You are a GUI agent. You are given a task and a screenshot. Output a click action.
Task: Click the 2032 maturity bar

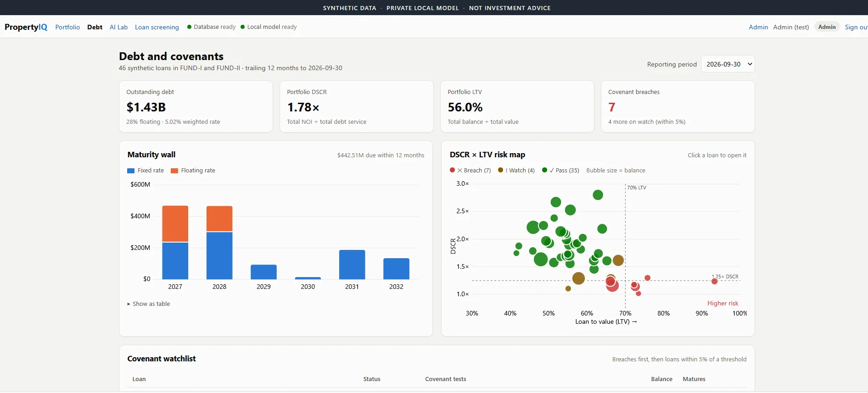pos(396,269)
